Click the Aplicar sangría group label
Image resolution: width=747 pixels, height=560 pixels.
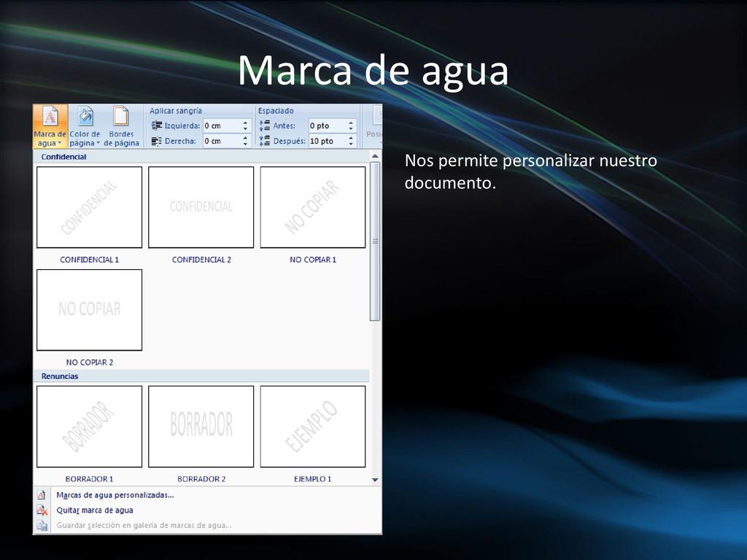tap(176, 111)
